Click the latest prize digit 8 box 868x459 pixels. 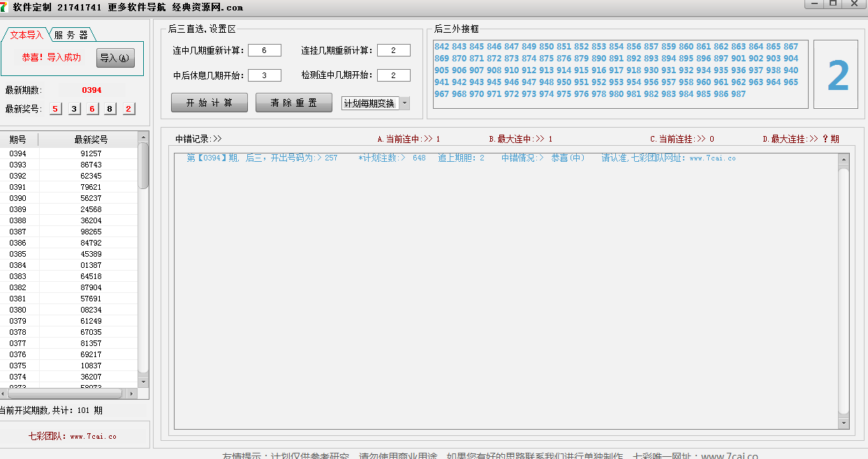click(x=110, y=109)
